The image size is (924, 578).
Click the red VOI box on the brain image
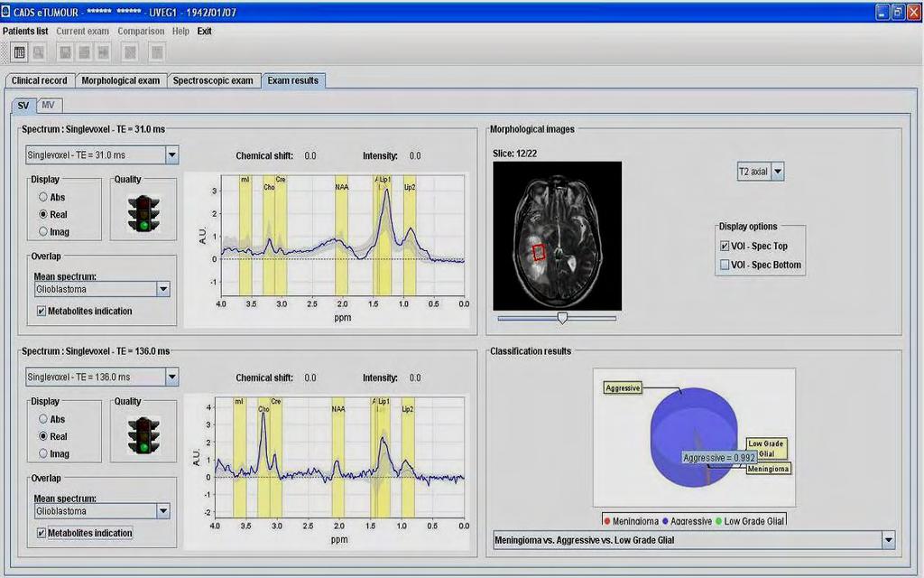coord(540,253)
